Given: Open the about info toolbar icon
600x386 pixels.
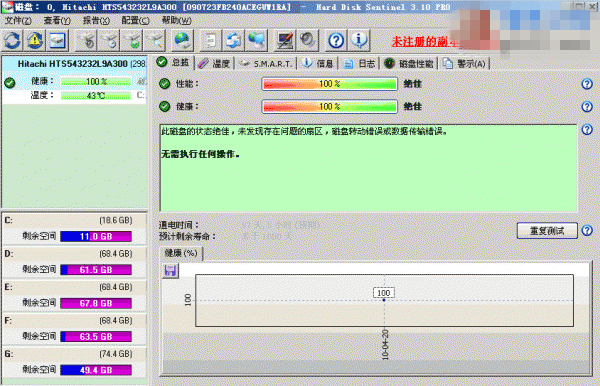Looking at the screenshot, I should [359, 40].
